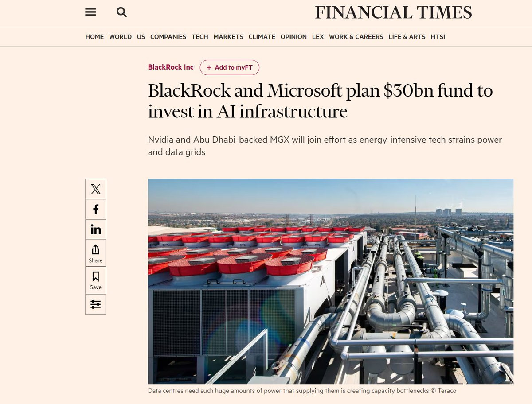Click the data centre article image

tap(331, 281)
